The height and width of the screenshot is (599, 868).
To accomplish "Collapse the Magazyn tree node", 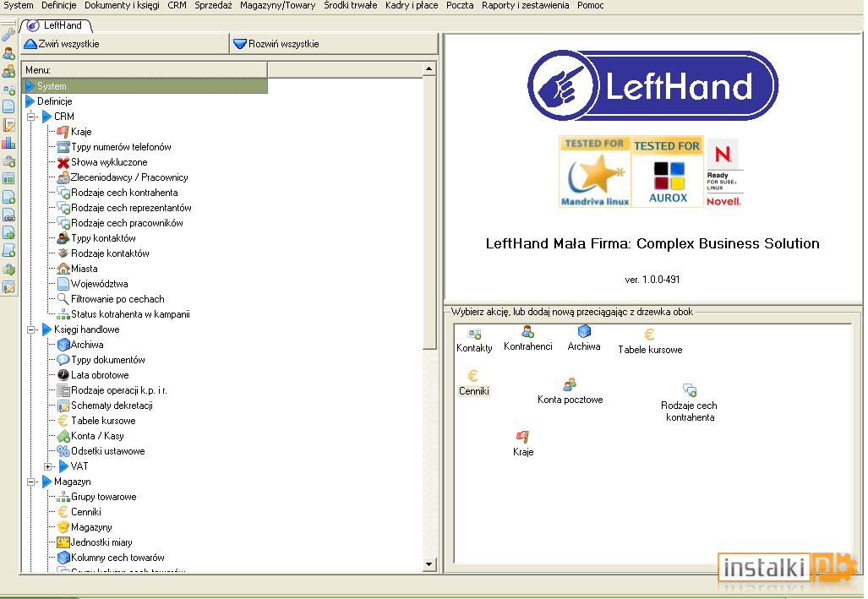I will (x=31, y=482).
